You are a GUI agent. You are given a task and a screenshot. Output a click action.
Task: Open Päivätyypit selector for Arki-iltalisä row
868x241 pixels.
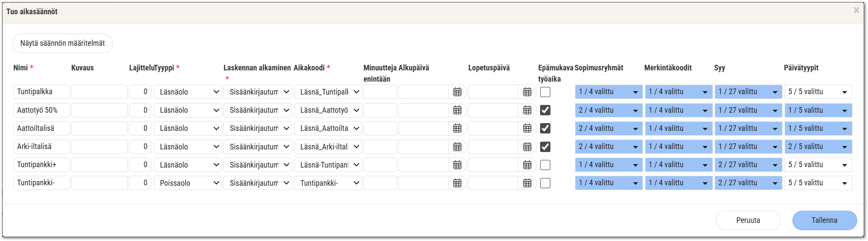pos(818,147)
